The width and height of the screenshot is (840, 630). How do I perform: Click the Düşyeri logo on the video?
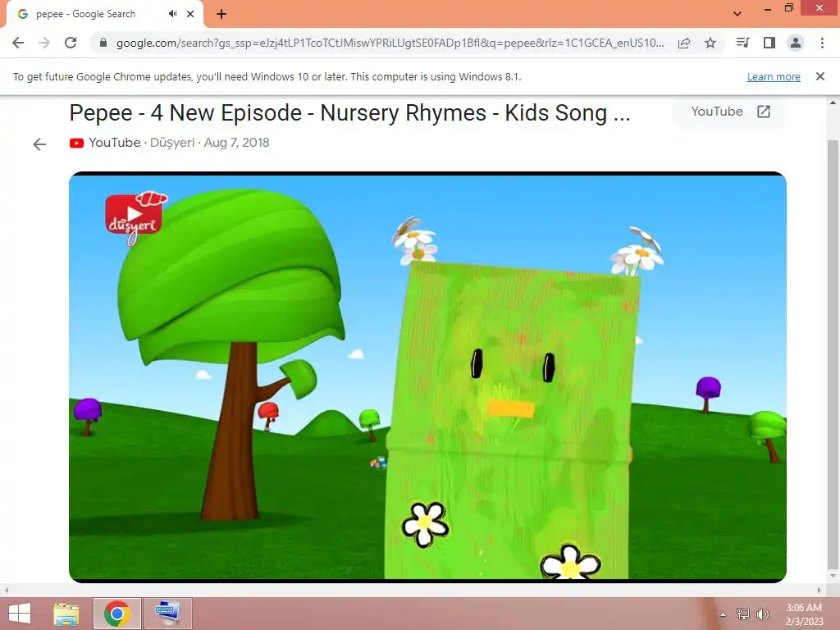135,218
